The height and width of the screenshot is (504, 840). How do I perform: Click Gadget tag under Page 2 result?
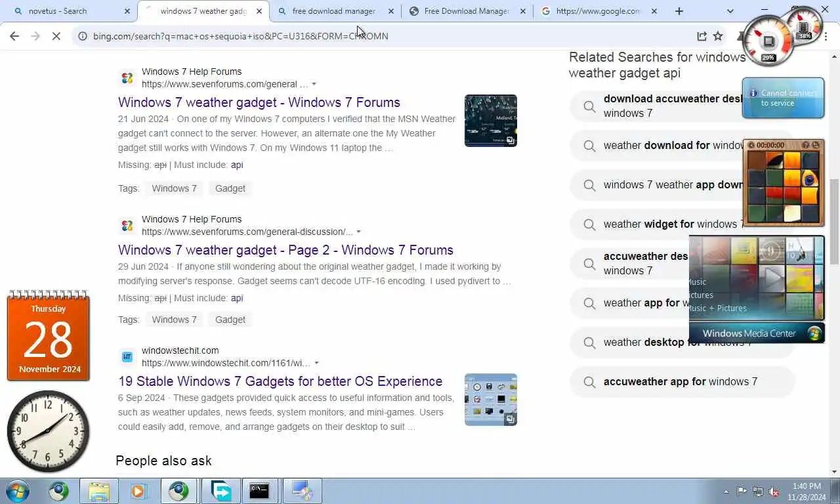point(230,320)
